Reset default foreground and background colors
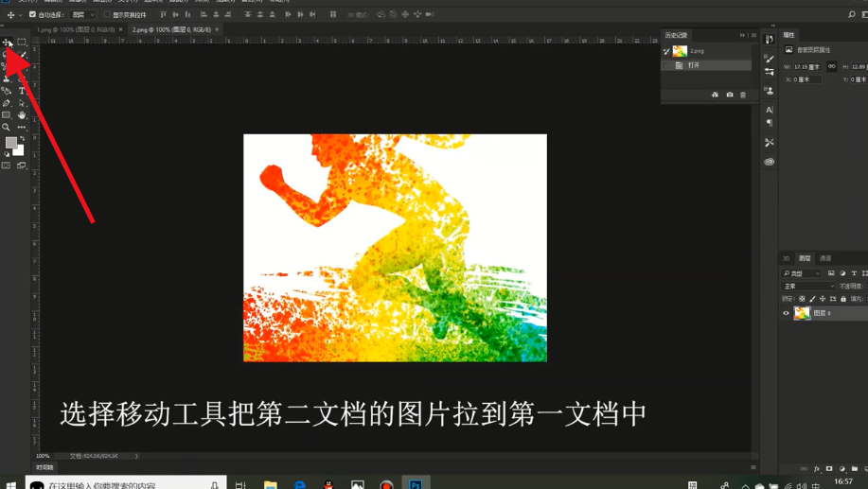Image resolution: width=868 pixels, height=489 pixels. (7, 154)
